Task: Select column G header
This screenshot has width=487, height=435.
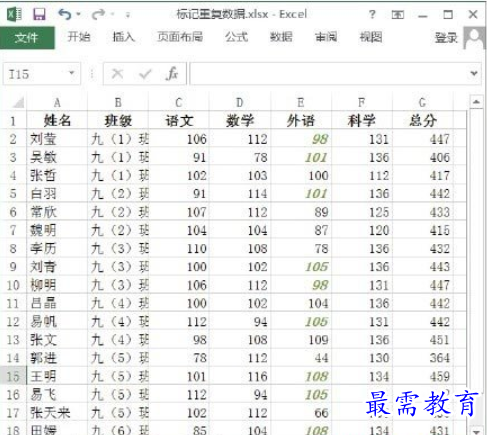Action: (422, 102)
